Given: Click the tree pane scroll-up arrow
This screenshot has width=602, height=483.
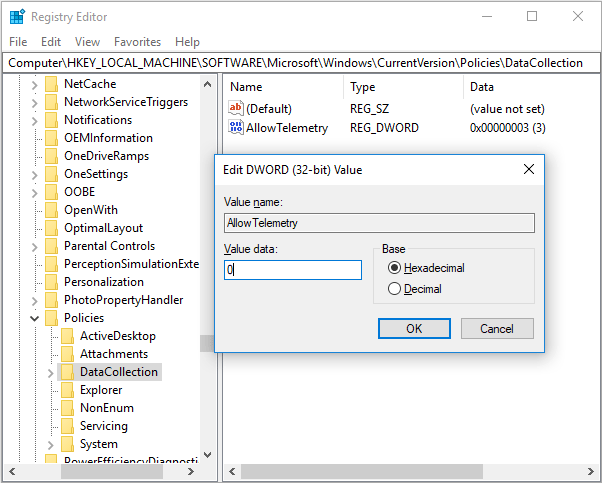Looking at the screenshot, I should [207, 84].
